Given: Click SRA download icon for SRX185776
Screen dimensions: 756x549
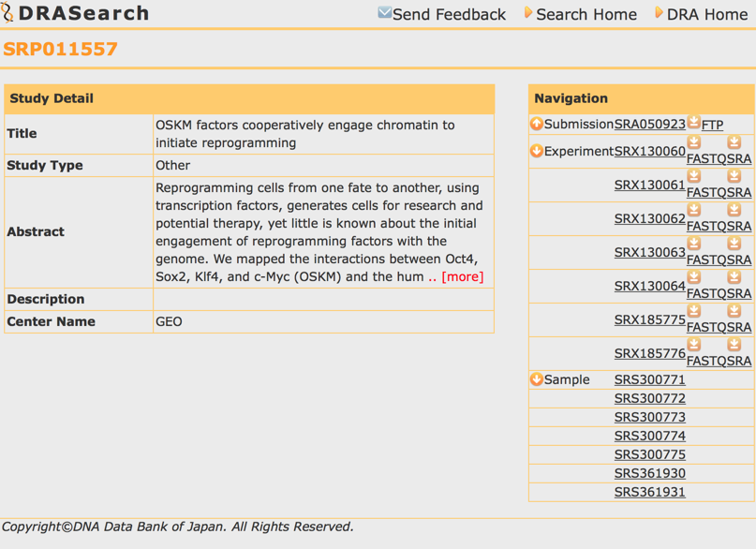Looking at the screenshot, I should click(x=734, y=345).
